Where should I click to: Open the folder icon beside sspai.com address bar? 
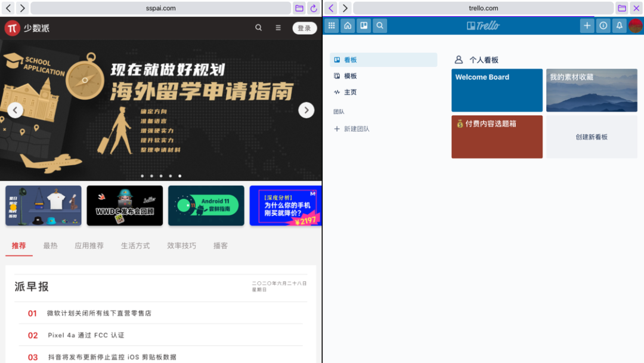(x=299, y=8)
